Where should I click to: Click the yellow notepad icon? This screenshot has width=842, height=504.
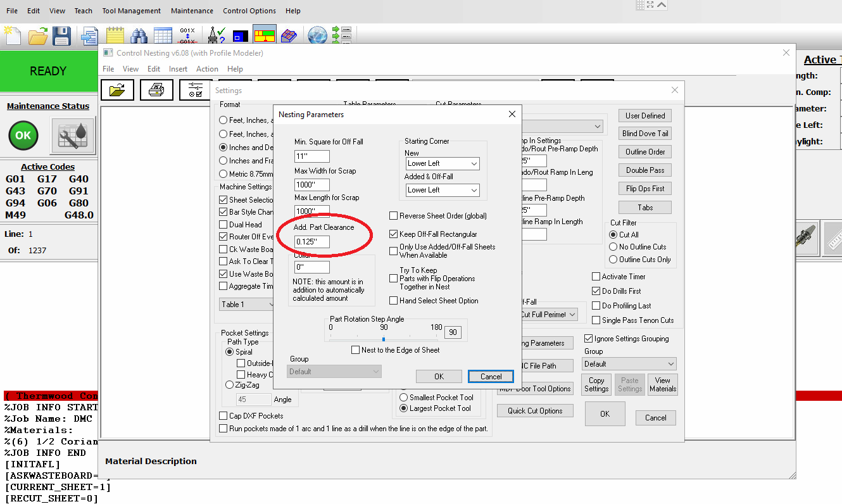click(x=115, y=35)
